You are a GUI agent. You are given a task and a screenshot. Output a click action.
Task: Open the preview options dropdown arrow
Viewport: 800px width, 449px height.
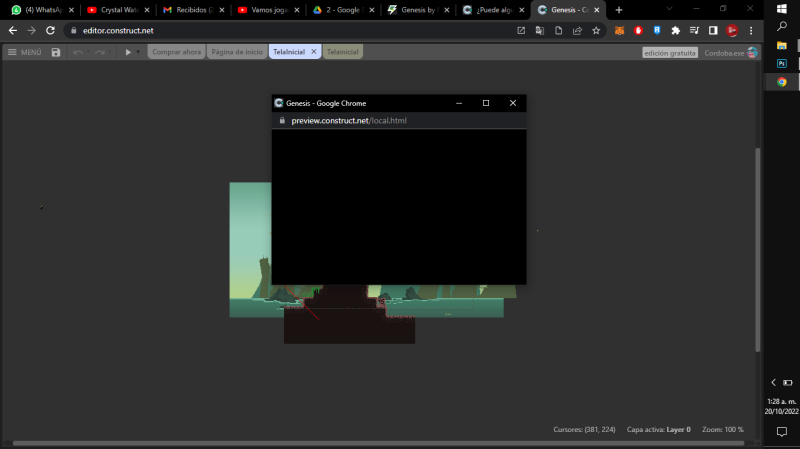[138, 52]
